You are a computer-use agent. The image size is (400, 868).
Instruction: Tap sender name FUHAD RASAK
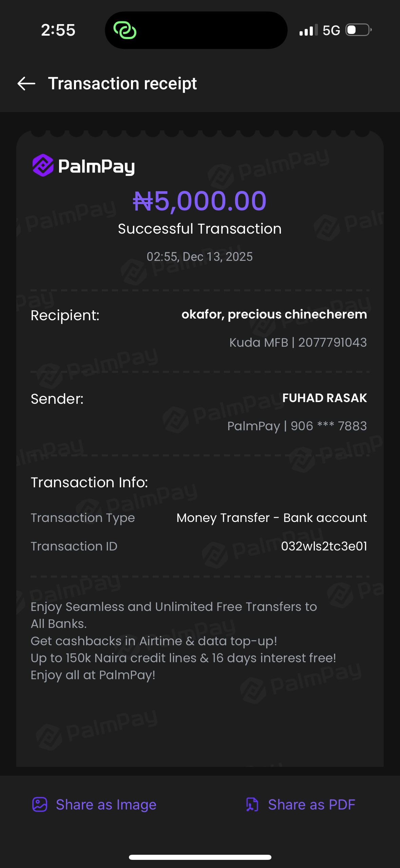tap(324, 398)
